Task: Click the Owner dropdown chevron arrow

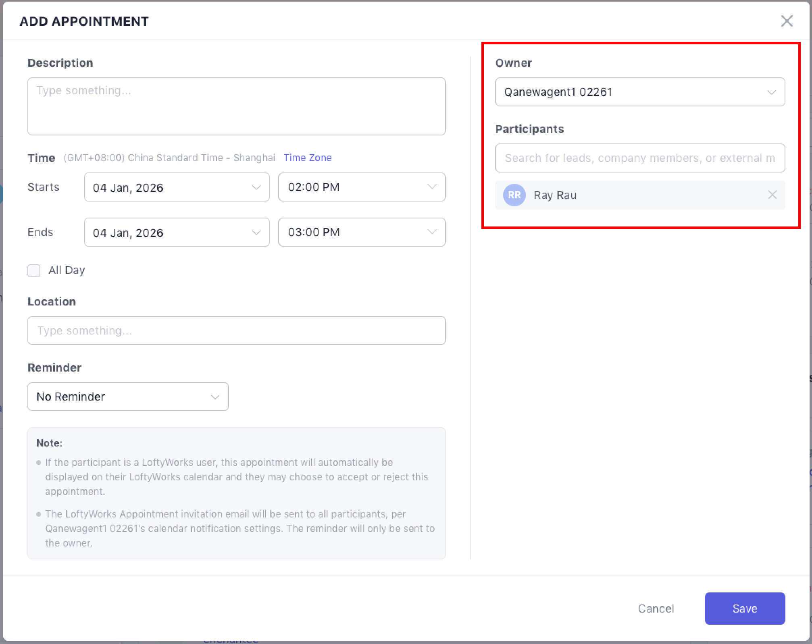Action: point(771,92)
